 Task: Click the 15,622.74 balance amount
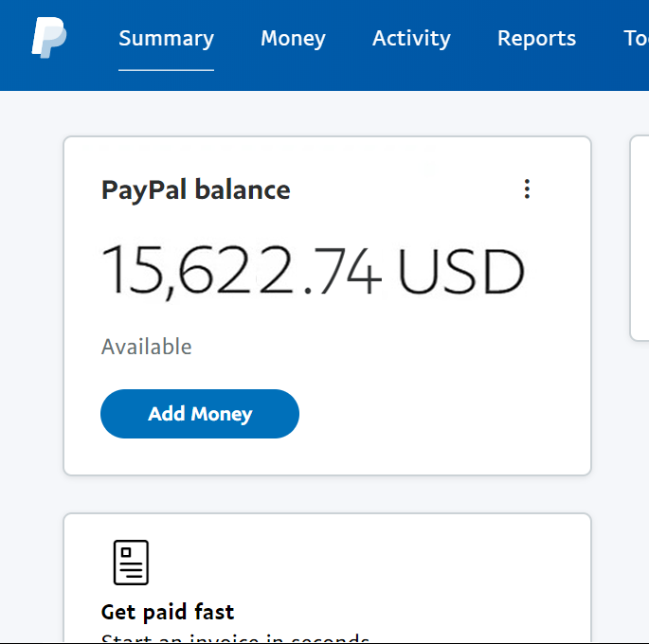point(242,272)
